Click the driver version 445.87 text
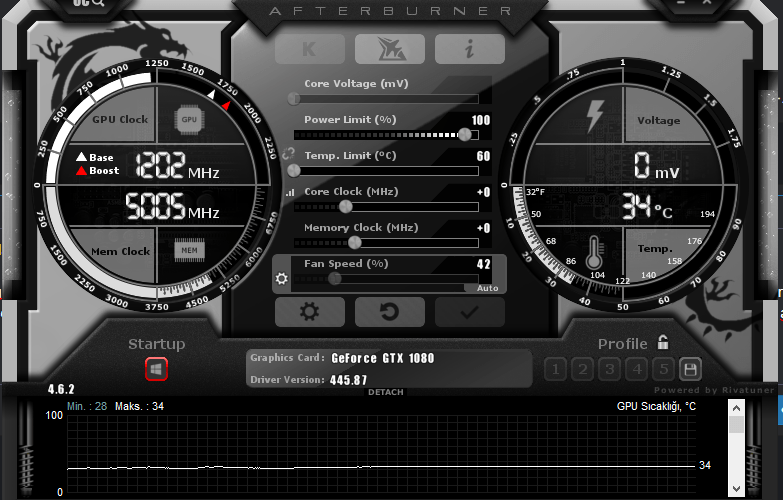The height and width of the screenshot is (500, 783). (x=349, y=380)
